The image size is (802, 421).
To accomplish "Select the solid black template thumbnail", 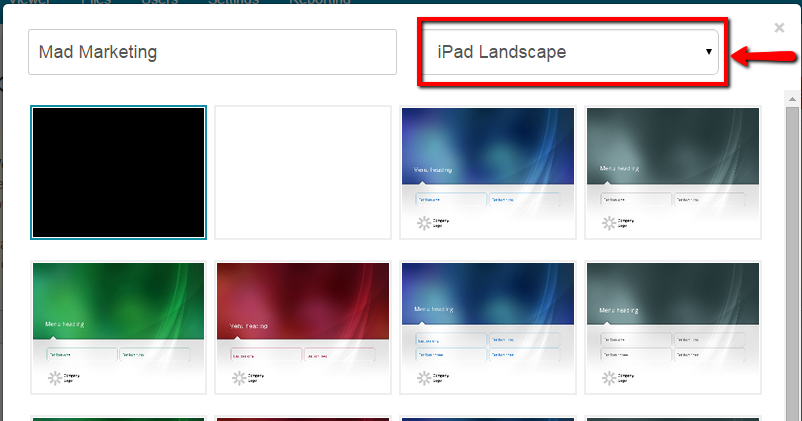I will coord(119,172).
